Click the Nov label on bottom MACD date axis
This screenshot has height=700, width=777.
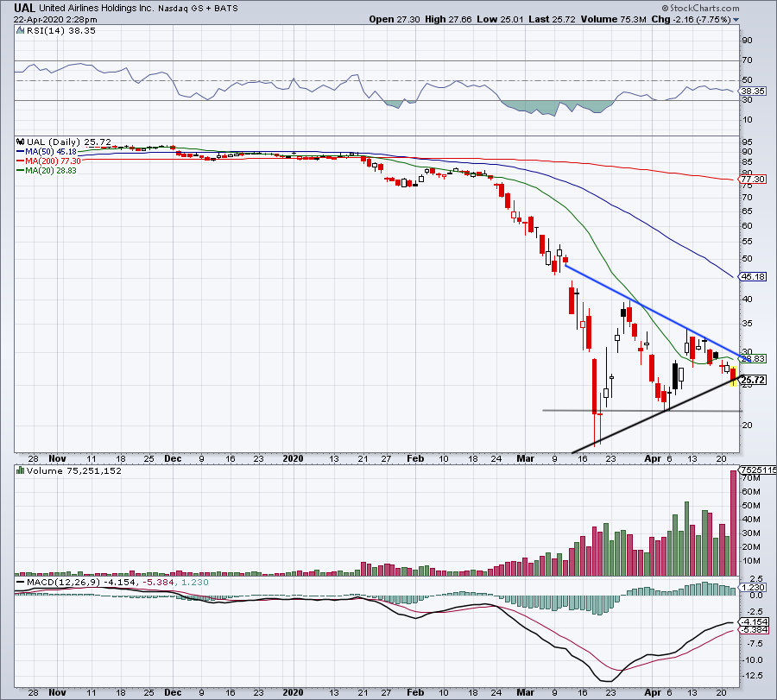pos(58,692)
